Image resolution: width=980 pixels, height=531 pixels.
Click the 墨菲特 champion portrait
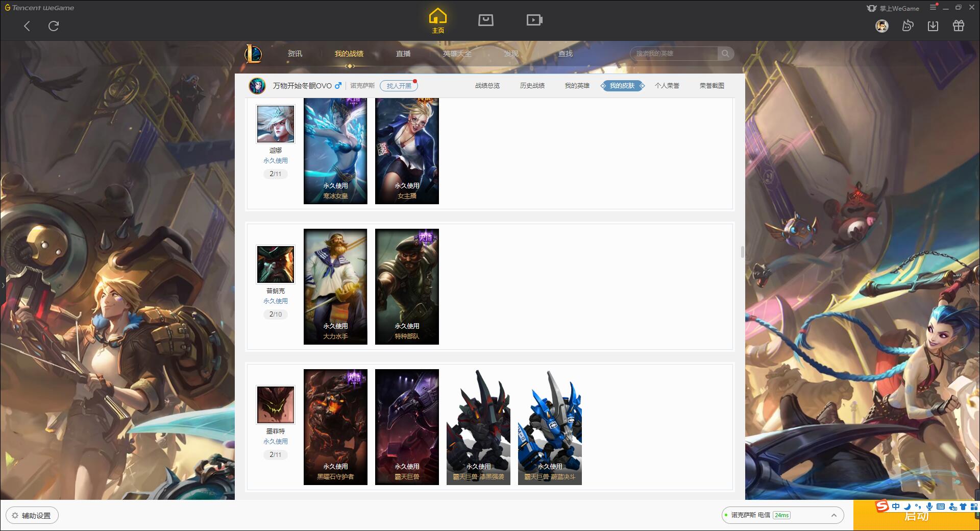coord(276,405)
